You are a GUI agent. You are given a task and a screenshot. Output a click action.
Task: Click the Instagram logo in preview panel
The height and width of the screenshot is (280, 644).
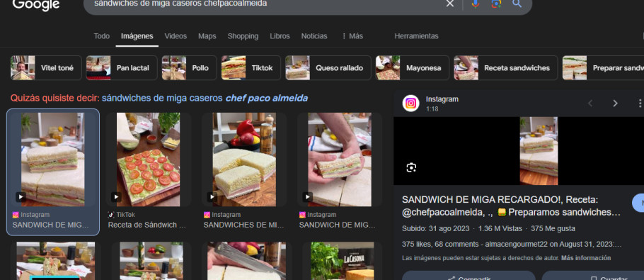pyautogui.click(x=410, y=103)
